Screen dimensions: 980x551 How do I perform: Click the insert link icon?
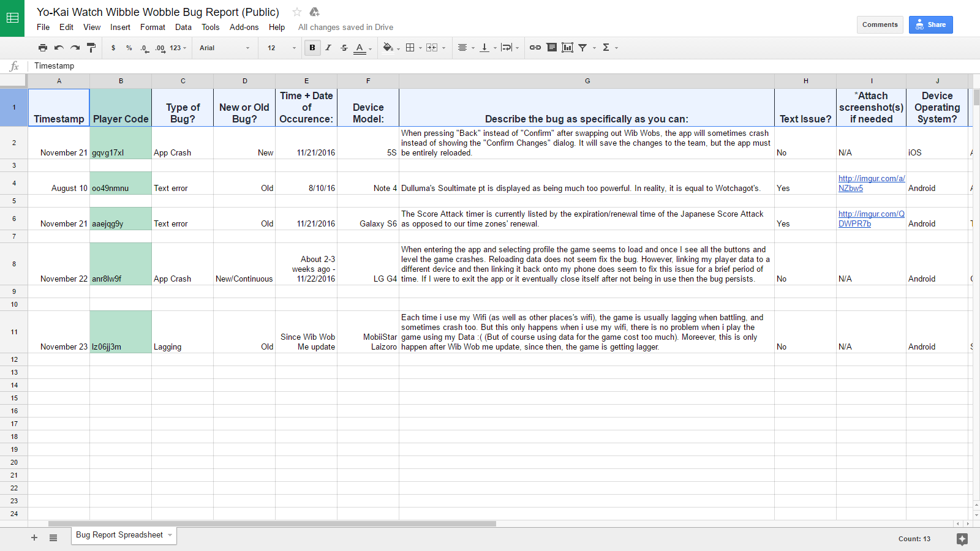(535, 48)
